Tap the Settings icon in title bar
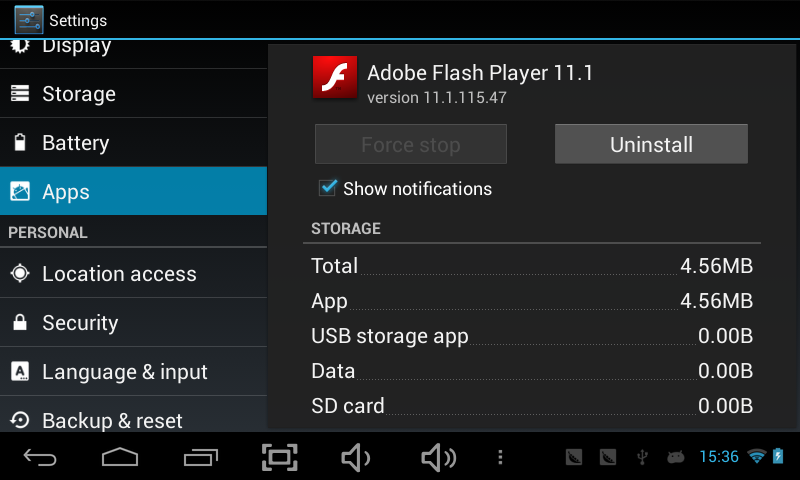This screenshot has width=800, height=480. (x=29, y=20)
